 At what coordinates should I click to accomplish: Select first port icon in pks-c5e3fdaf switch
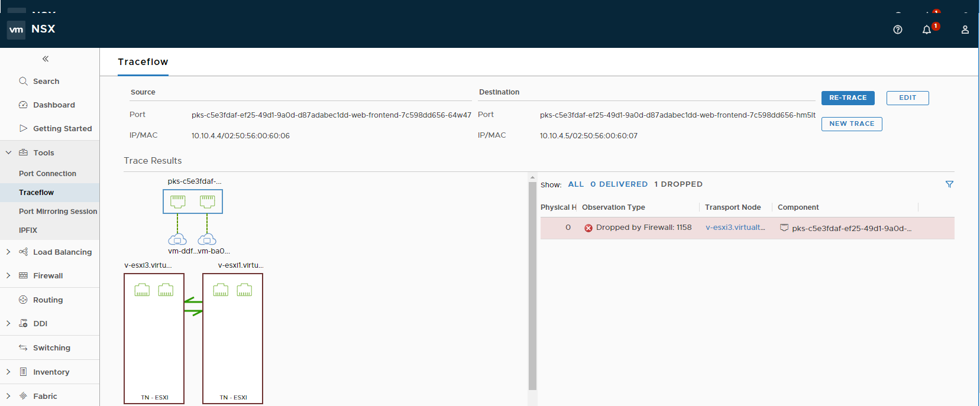coord(178,202)
